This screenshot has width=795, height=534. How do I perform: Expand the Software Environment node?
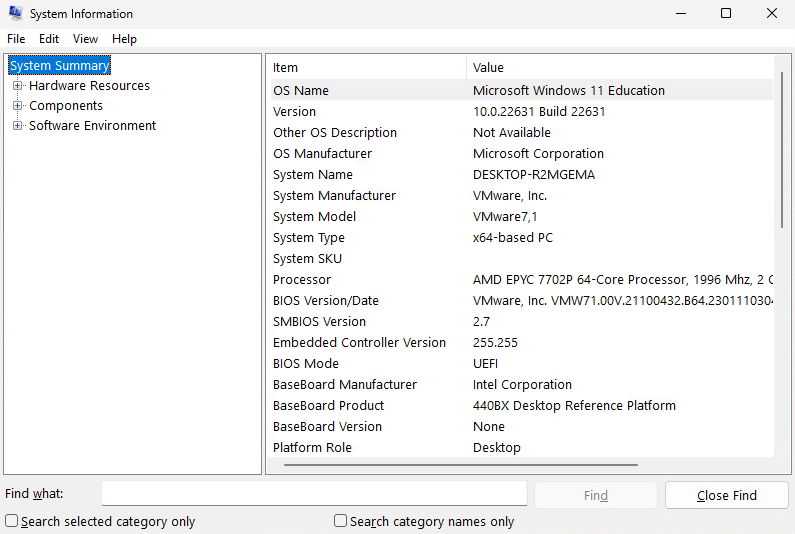17,125
